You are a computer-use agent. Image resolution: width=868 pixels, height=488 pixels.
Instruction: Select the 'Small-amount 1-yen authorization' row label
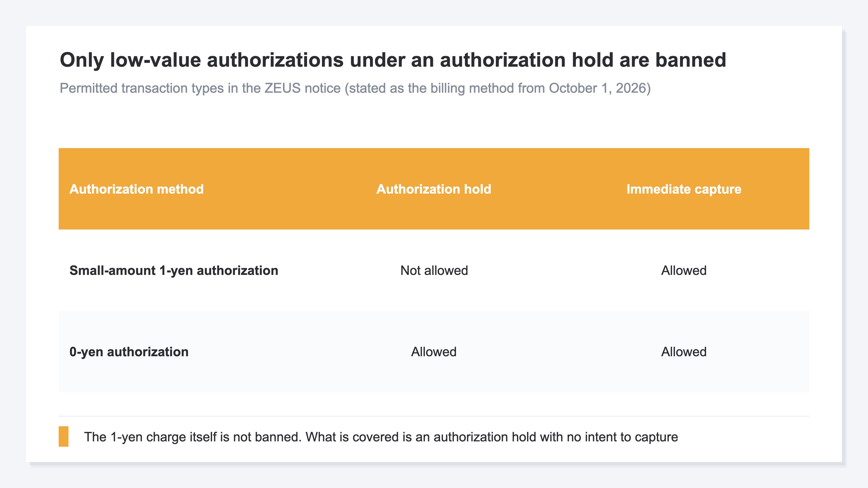click(174, 271)
